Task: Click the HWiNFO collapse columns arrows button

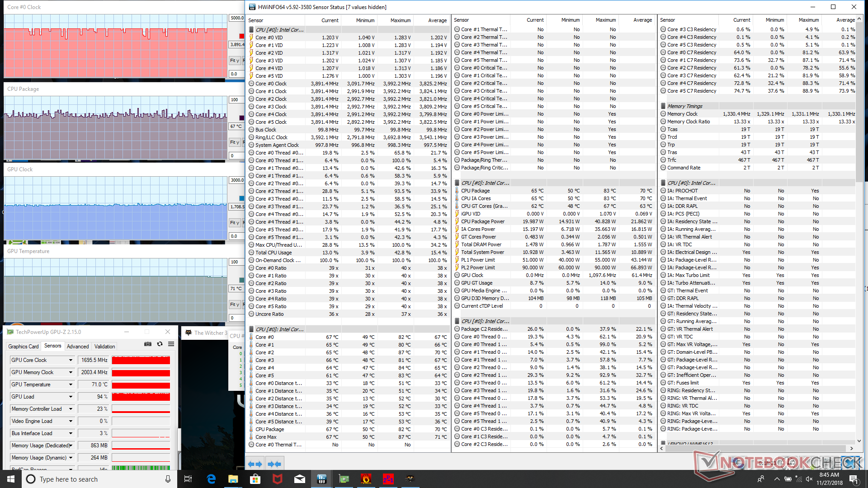Action: click(274, 464)
